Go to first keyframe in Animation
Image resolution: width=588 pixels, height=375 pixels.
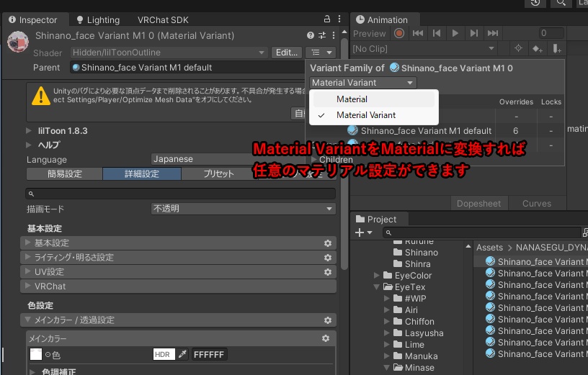tap(418, 33)
